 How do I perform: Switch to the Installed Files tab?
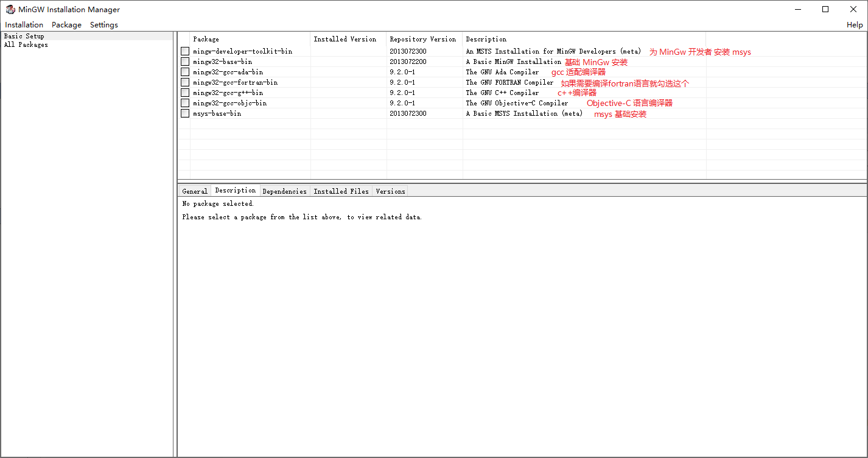click(341, 191)
